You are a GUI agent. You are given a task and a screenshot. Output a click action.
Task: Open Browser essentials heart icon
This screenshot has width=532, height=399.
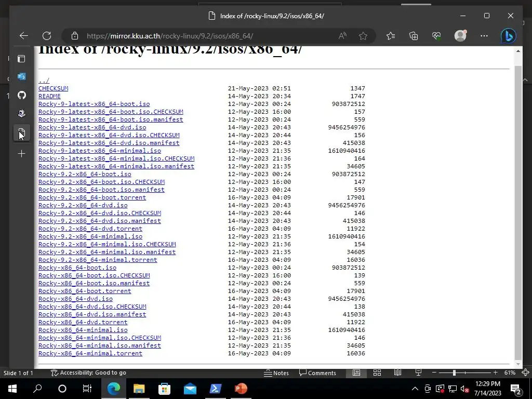436,36
